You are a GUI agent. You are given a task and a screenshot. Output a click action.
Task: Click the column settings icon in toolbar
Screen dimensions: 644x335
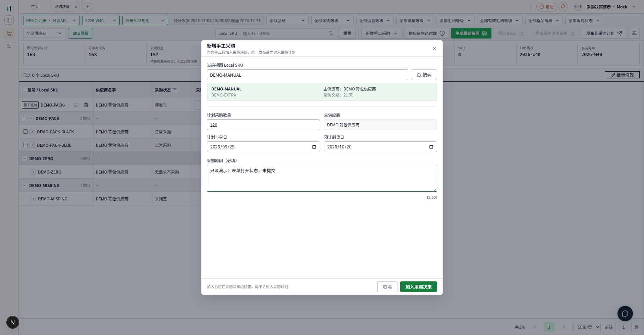[634, 33]
